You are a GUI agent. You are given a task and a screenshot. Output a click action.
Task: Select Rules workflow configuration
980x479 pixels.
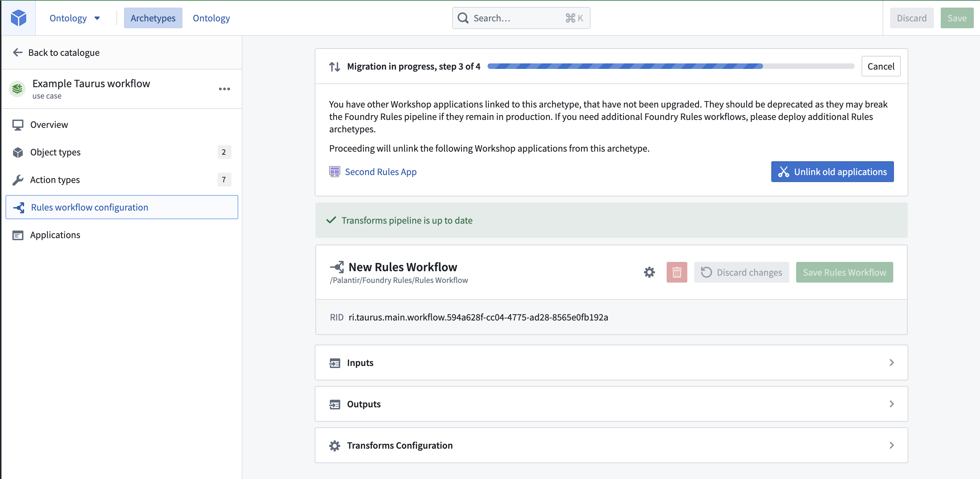tap(122, 207)
